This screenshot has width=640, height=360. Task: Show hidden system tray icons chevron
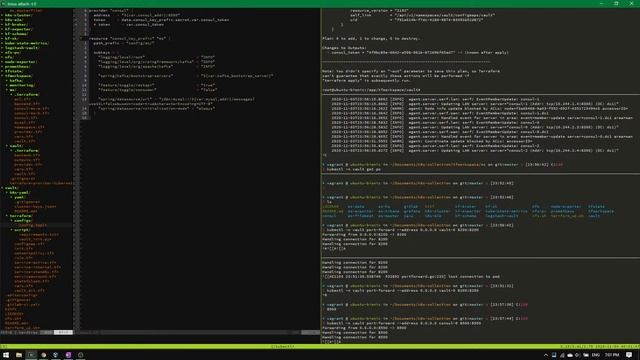[546, 355]
